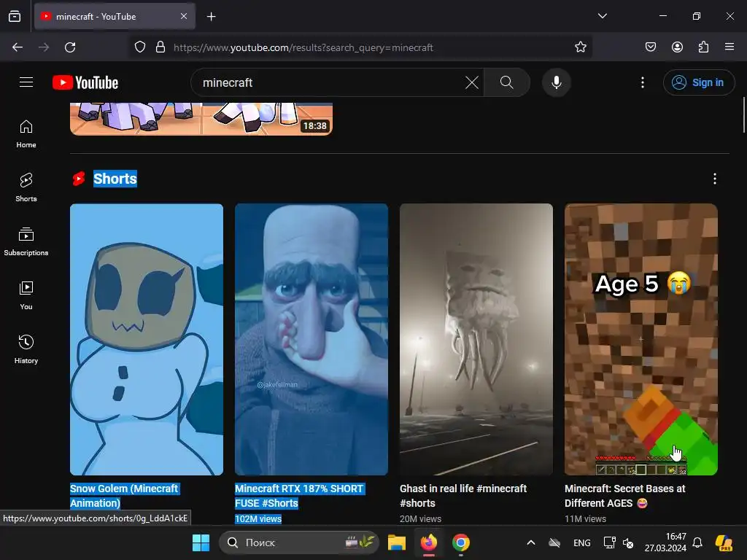Reload the current page
Image resolution: width=747 pixels, height=560 pixels.
pyautogui.click(x=70, y=47)
